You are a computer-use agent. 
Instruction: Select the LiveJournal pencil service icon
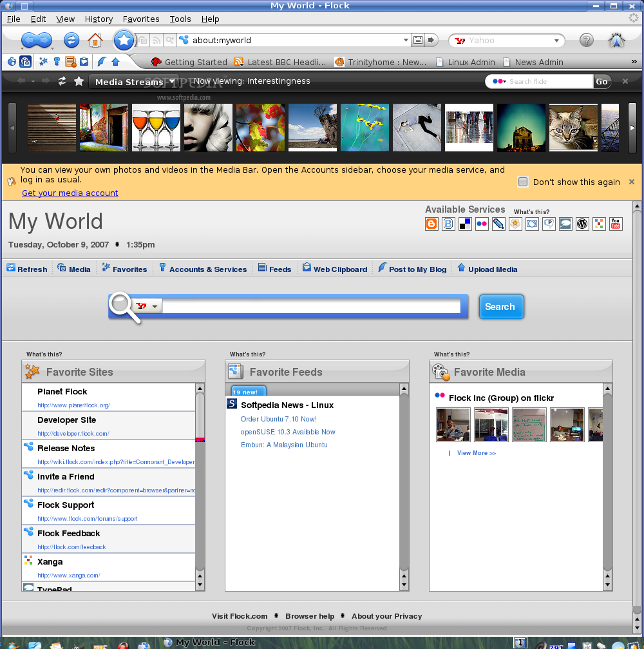tap(498, 224)
